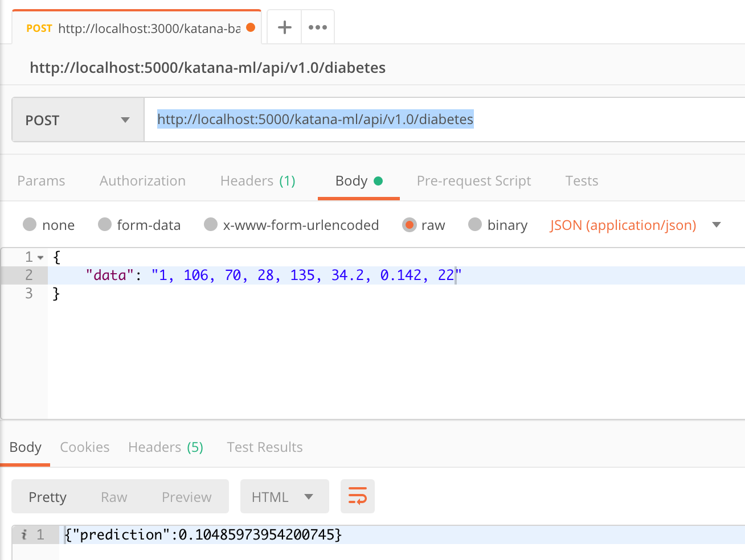Select the none body option
The height and width of the screenshot is (560, 745).
point(29,225)
